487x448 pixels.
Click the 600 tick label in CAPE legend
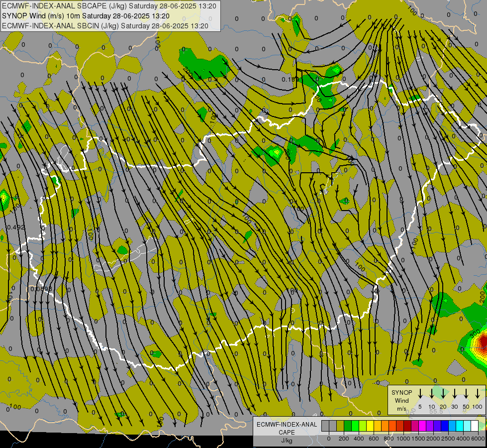[x=374, y=439]
